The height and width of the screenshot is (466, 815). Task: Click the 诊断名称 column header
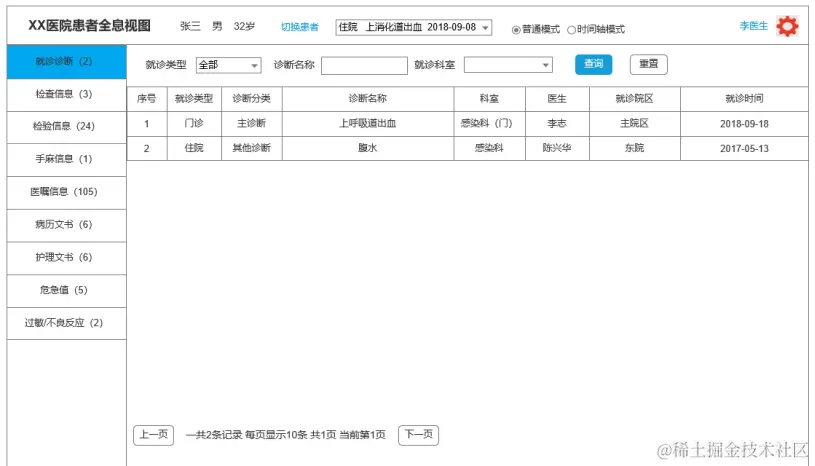pyautogui.click(x=367, y=99)
